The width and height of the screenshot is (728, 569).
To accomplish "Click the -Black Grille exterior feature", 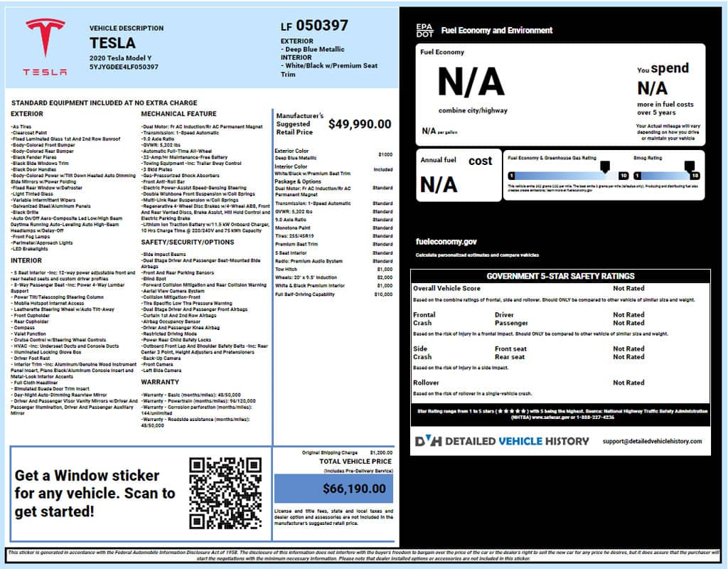I will [x=25, y=212].
